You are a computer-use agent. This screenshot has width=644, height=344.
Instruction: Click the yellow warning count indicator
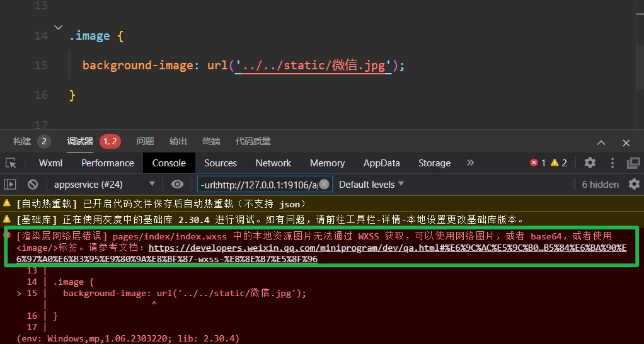pyautogui.click(x=559, y=163)
